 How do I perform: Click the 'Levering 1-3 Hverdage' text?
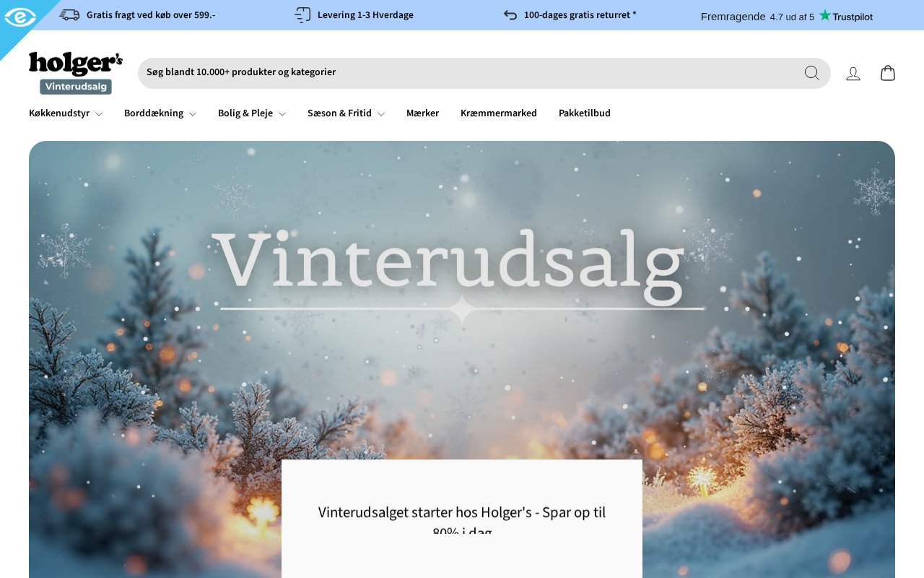coord(365,15)
